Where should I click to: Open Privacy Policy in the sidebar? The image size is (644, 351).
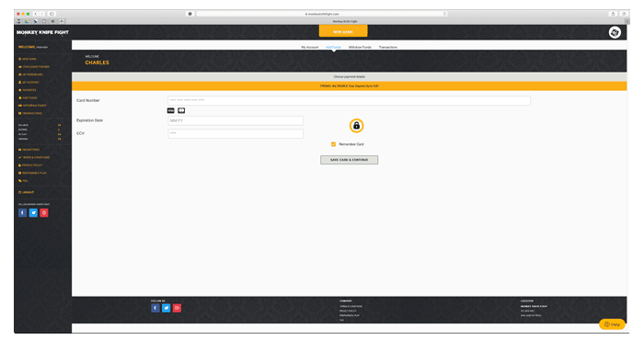tap(30, 165)
